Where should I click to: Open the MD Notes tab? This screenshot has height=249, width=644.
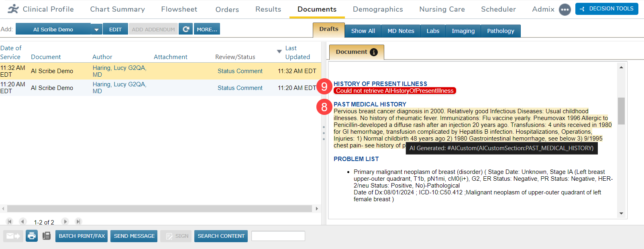[x=400, y=31]
